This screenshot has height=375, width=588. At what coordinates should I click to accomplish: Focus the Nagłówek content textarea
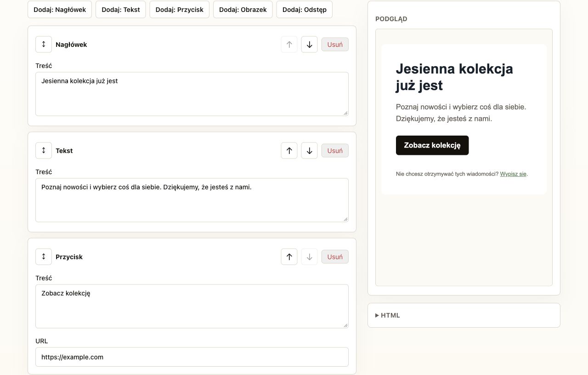tap(192, 94)
